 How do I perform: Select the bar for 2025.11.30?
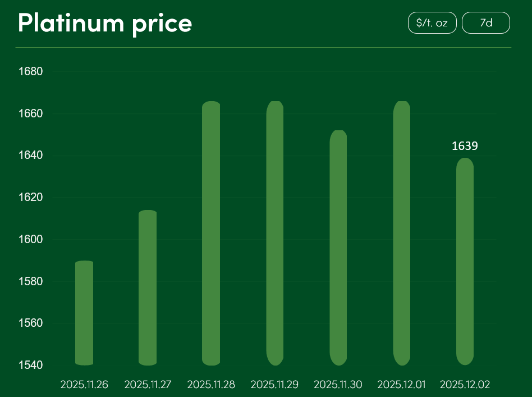pos(338,248)
